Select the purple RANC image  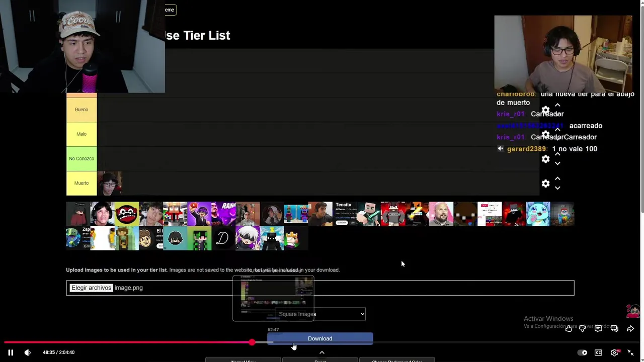[x=223, y=214]
